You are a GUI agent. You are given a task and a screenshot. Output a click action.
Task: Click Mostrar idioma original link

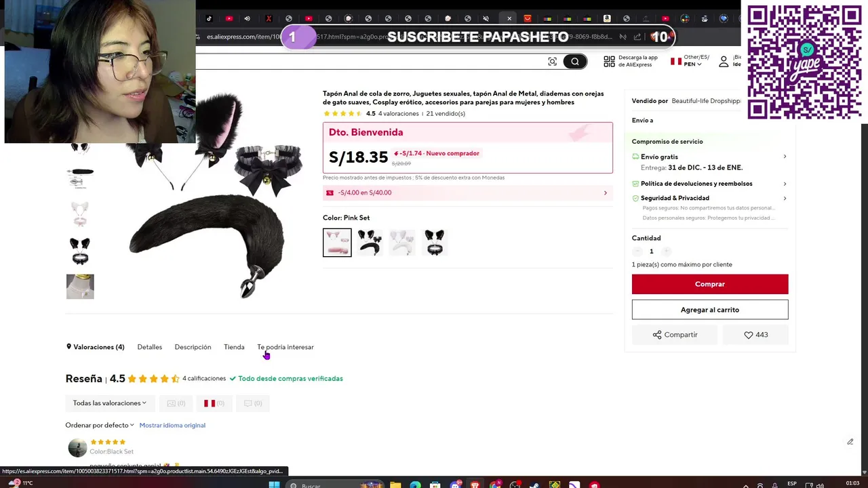click(x=172, y=425)
